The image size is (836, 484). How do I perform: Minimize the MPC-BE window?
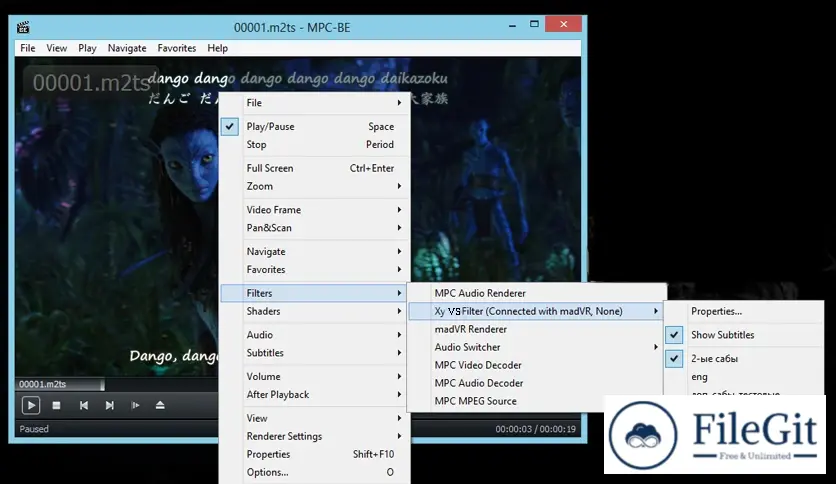point(512,25)
